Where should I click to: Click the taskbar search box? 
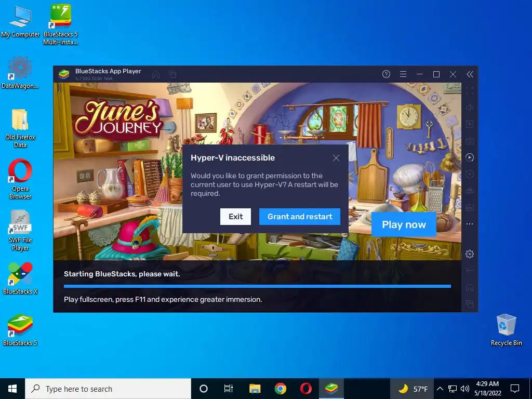[x=108, y=389]
